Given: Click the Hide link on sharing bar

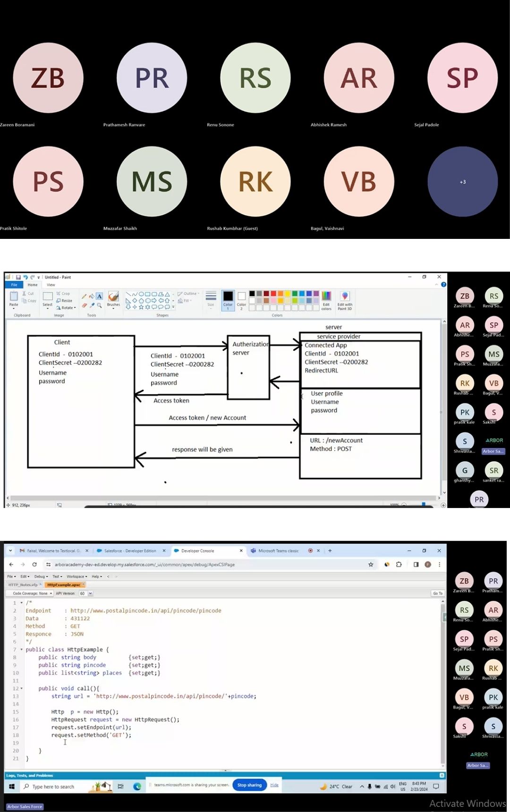Looking at the screenshot, I should pyautogui.click(x=274, y=785).
